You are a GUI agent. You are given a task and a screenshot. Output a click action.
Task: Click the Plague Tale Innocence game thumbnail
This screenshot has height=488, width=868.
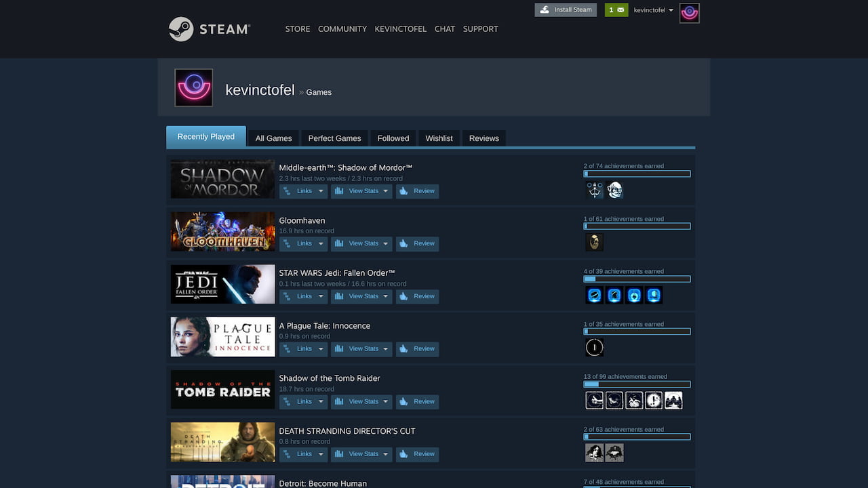(222, 337)
